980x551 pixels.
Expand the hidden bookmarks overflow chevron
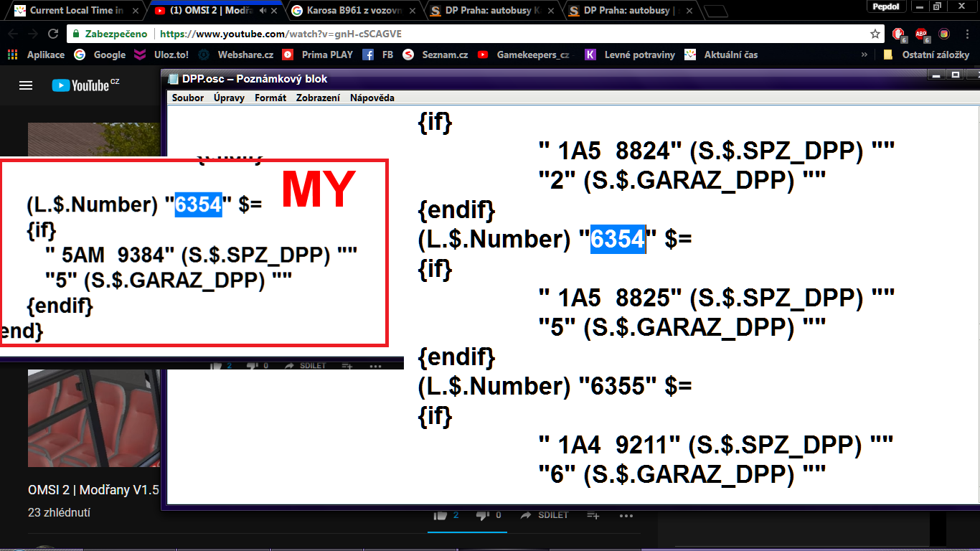coord(864,55)
